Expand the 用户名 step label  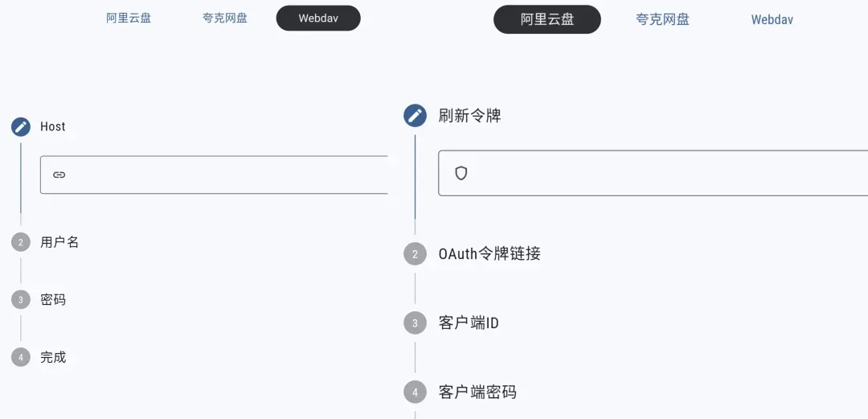[x=59, y=242]
